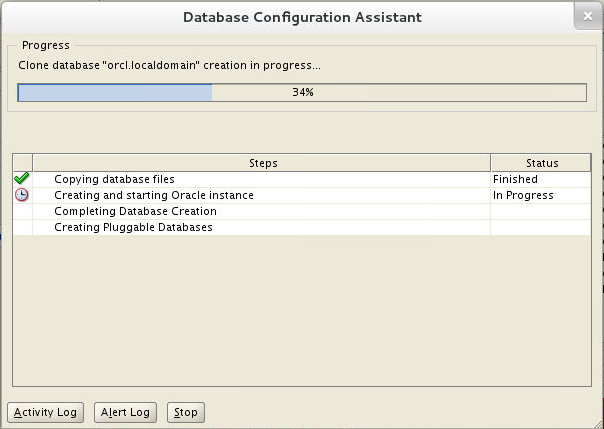Viewport: 604px width, 429px height.
Task: Stop the database creation
Action: (x=186, y=412)
